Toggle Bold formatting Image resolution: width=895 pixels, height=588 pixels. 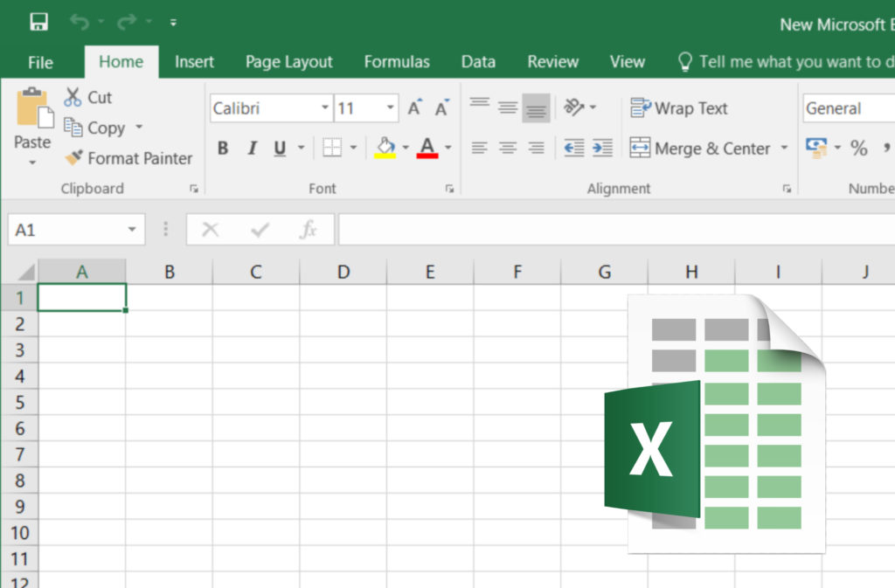[x=223, y=149]
